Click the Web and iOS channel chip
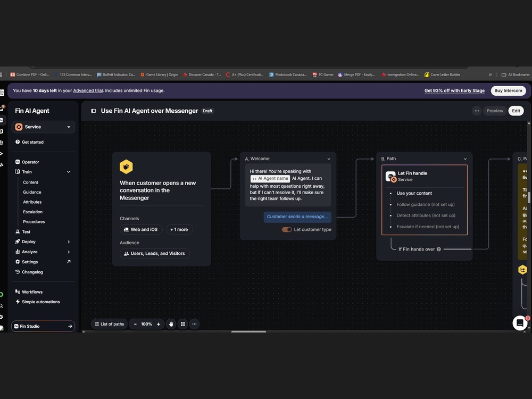This screenshot has height=399, width=532. point(141,230)
